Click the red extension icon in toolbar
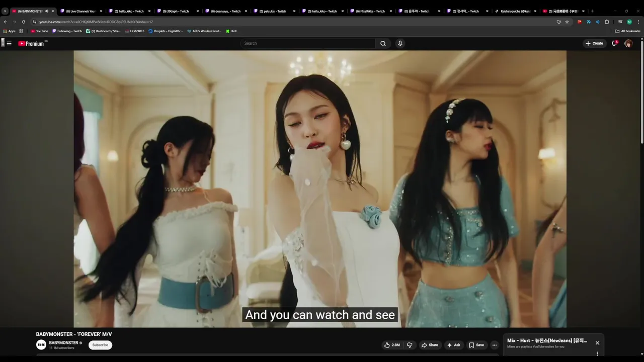644x362 pixels. tap(580, 22)
